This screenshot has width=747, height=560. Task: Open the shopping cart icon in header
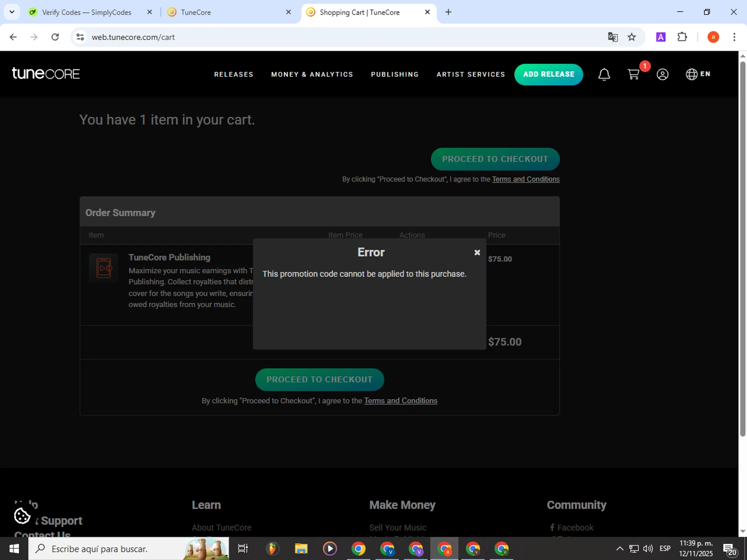633,75
